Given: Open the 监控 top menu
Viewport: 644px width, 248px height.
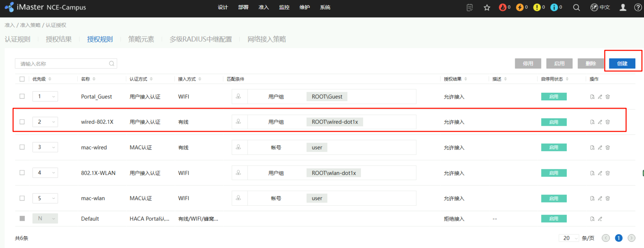Looking at the screenshot, I should [x=284, y=7].
